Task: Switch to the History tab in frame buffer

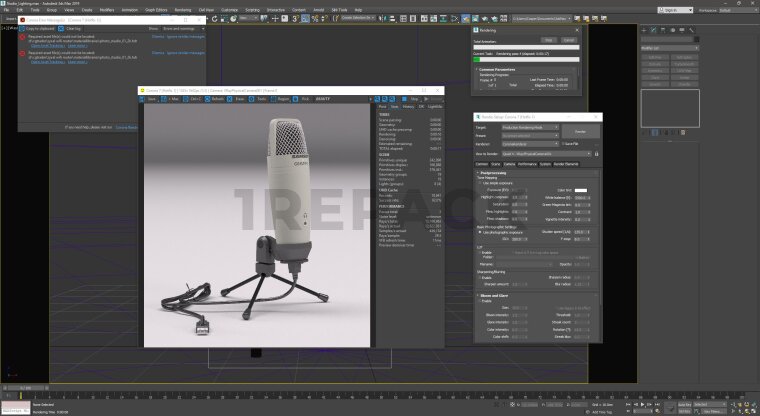Action: point(396,107)
